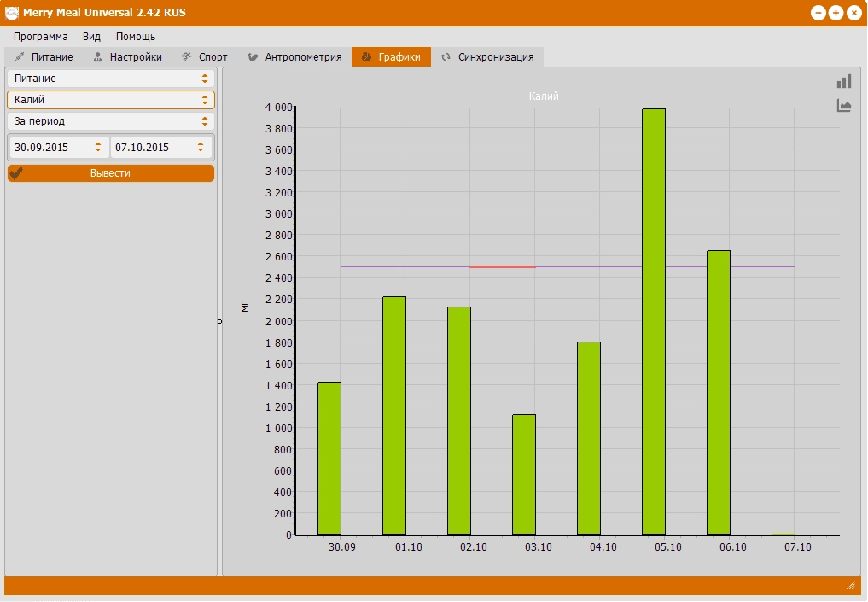This screenshot has height=602, width=868.
Task: Open the Вид menu
Action: pos(91,37)
